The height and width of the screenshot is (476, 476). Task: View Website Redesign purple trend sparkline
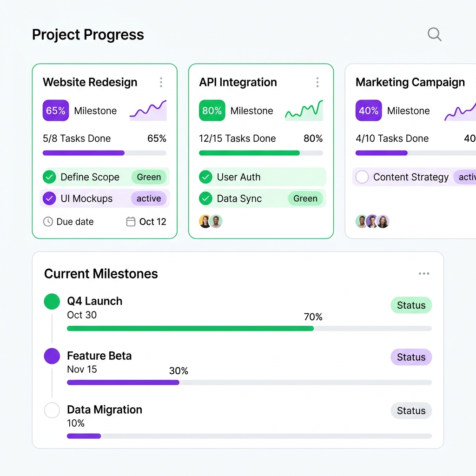pos(148,110)
